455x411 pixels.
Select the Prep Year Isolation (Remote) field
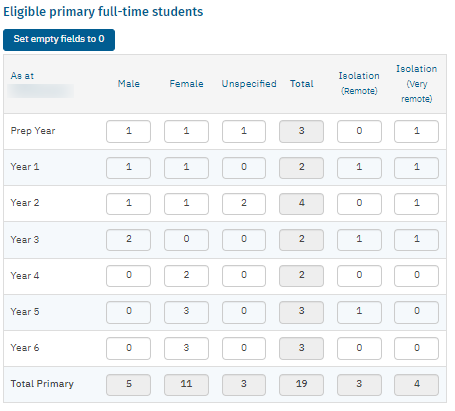pyautogui.click(x=359, y=131)
